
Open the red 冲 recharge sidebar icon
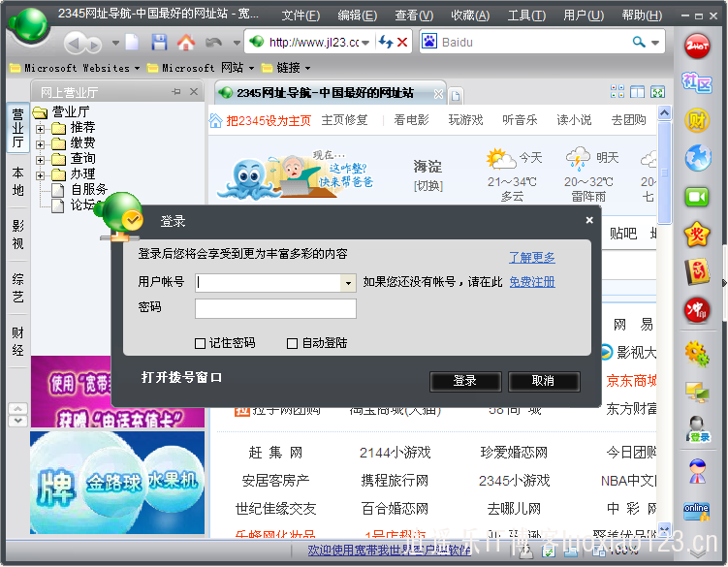697,310
